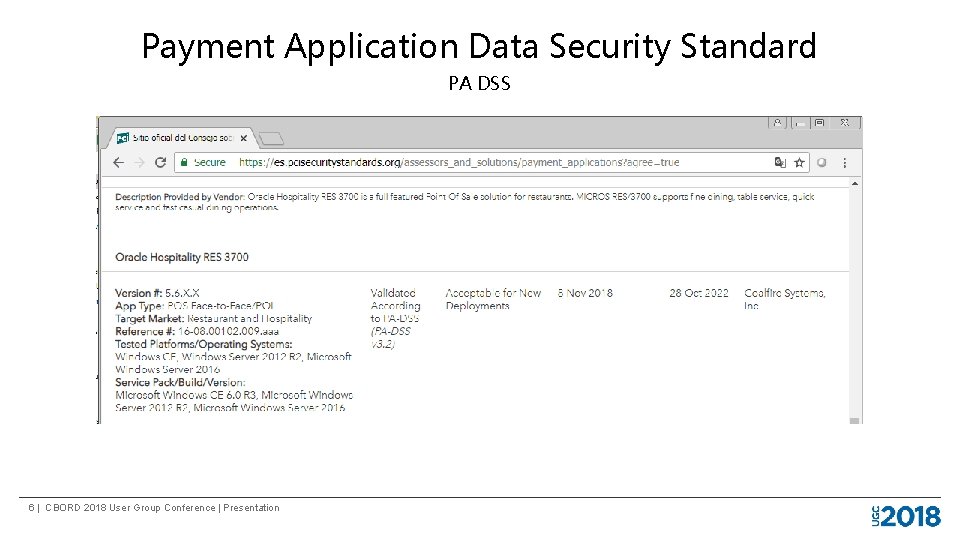
Task: Click the Reference # 16-08.00102.009.aaa text
Action: click(197, 331)
